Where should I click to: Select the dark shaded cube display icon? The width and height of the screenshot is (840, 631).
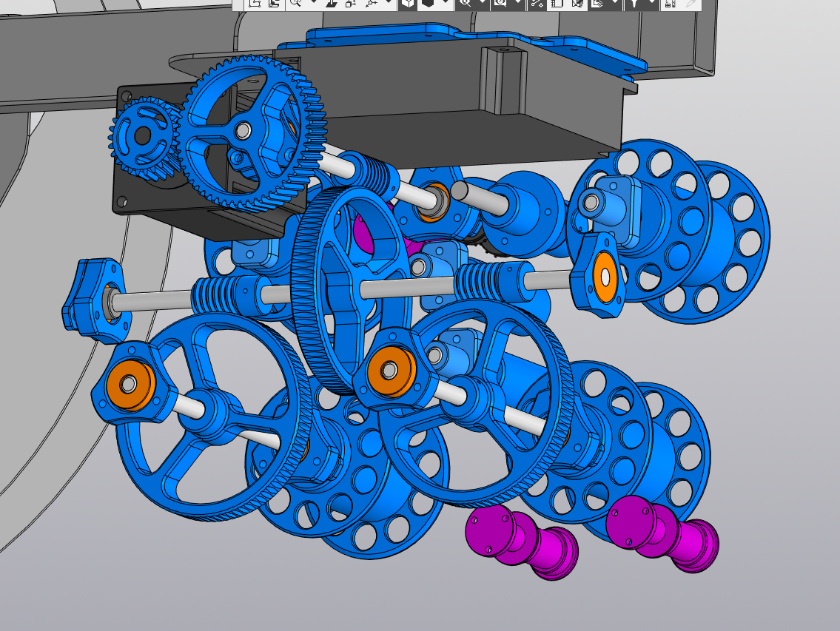[428, 3]
